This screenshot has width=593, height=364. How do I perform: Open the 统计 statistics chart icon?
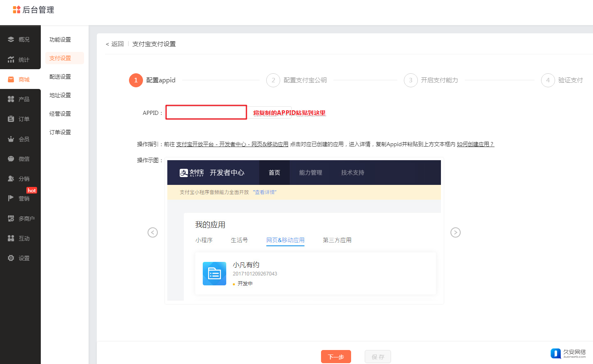[x=11, y=60]
